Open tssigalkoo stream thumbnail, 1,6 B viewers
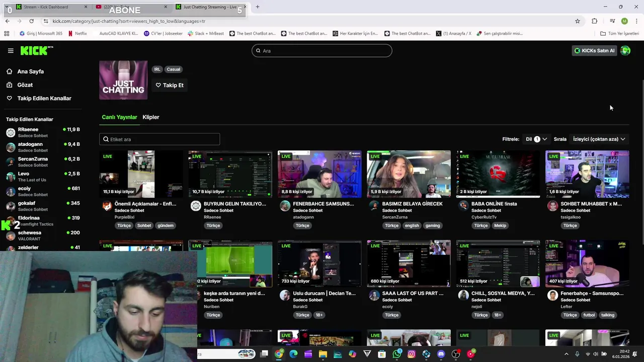This screenshot has width=644, height=362. [x=587, y=174]
